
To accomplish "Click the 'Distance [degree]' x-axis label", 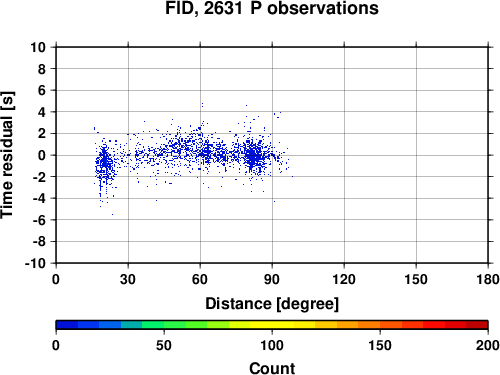I will coord(272,304).
